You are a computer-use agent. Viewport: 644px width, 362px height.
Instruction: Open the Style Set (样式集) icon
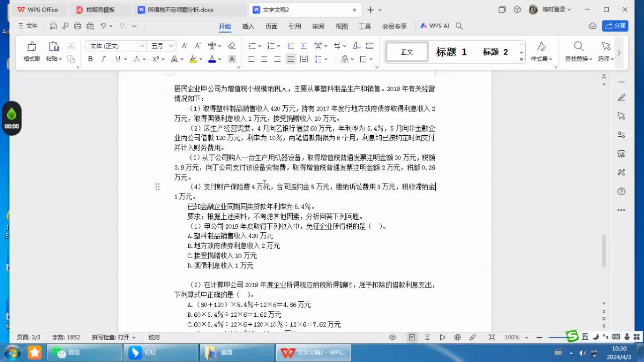coord(541,46)
